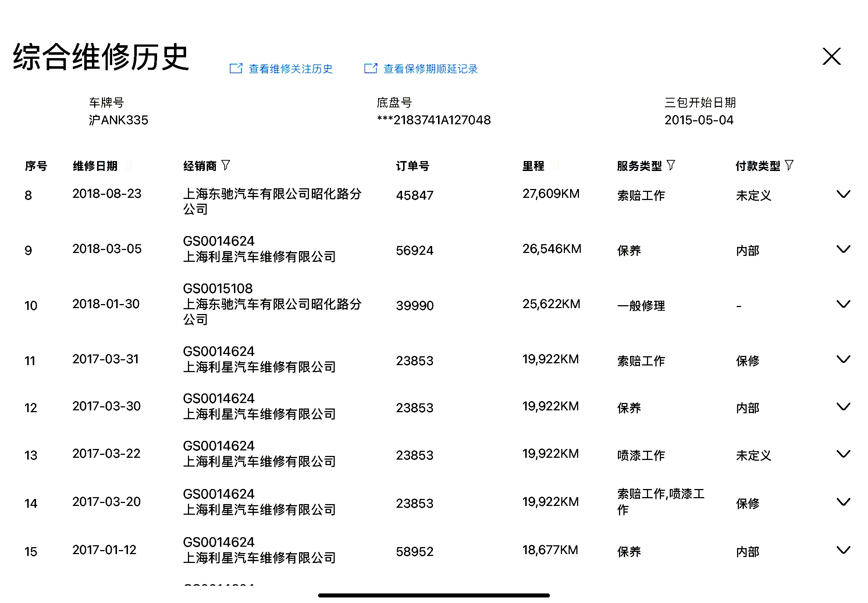Expand row 10 一般修理 record

click(x=843, y=304)
